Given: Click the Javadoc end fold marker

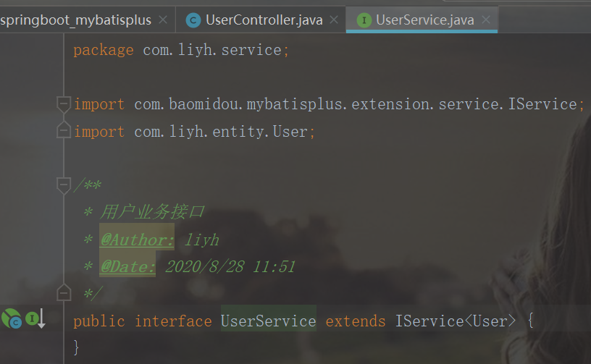Looking at the screenshot, I should (64, 292).
